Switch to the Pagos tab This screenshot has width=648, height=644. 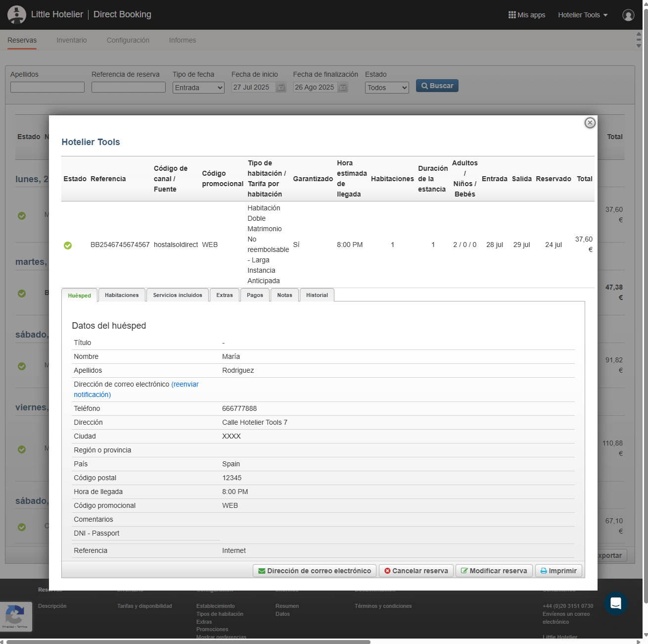click(255, 295)
